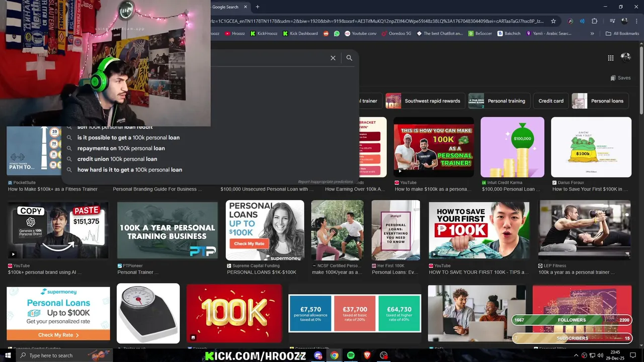Screen dimensions: 644x362
Task: Open 'How to save your first ₱100K' thumbnail
Action: (479, 230)
